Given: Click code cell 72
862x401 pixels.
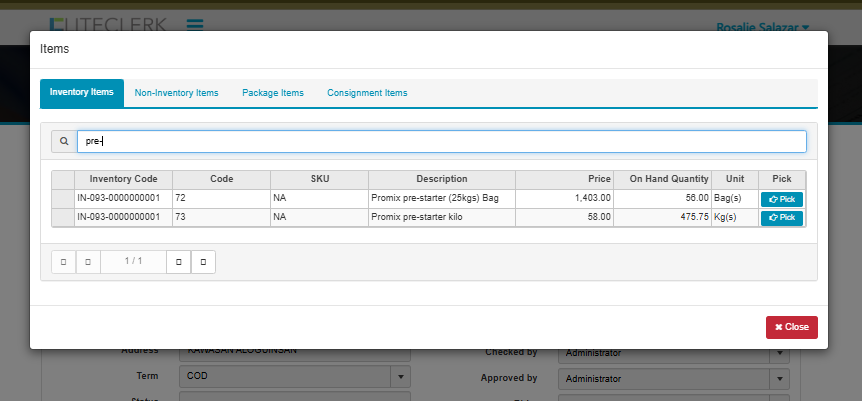Looking at the screenshot, I should coord(222,199).
